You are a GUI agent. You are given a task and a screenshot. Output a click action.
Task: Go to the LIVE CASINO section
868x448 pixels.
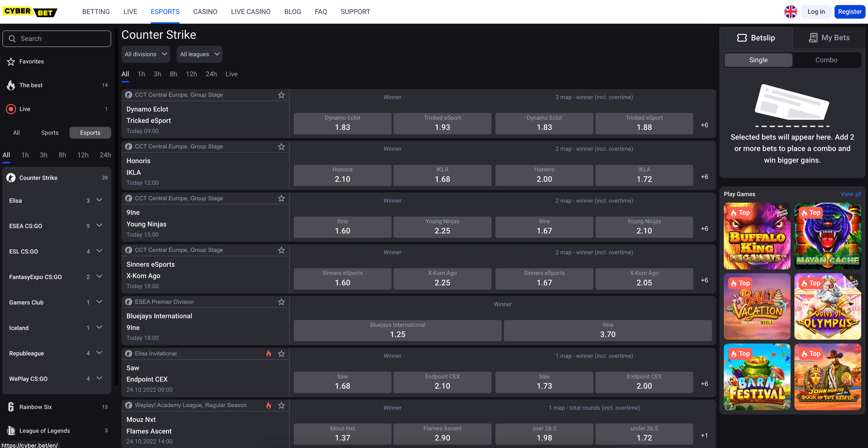251,12
